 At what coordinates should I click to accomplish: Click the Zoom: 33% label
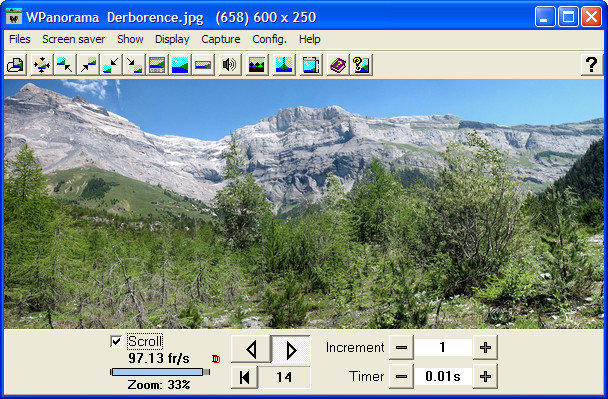159,385
